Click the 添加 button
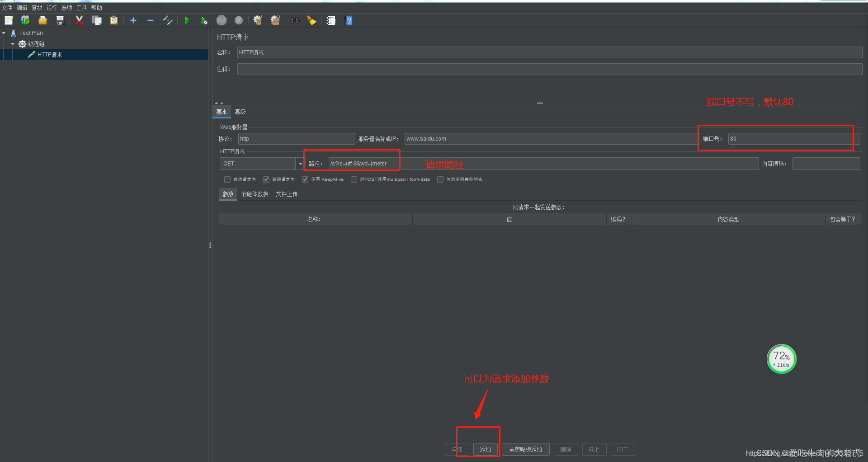Screen dimensions: 868x462 [x=486, y=449]
